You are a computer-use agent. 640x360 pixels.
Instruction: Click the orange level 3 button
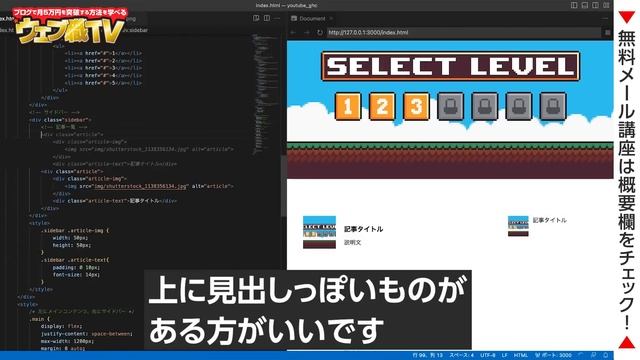tap(416, 107)
